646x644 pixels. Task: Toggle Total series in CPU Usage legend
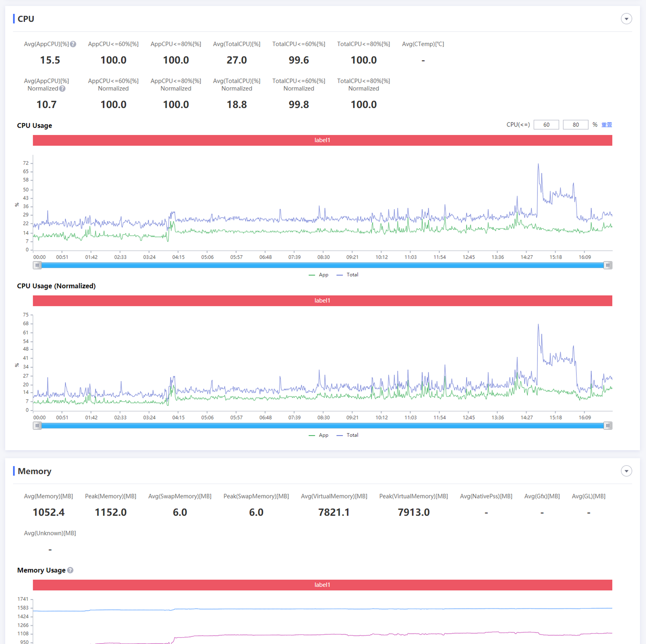point(348,275)
